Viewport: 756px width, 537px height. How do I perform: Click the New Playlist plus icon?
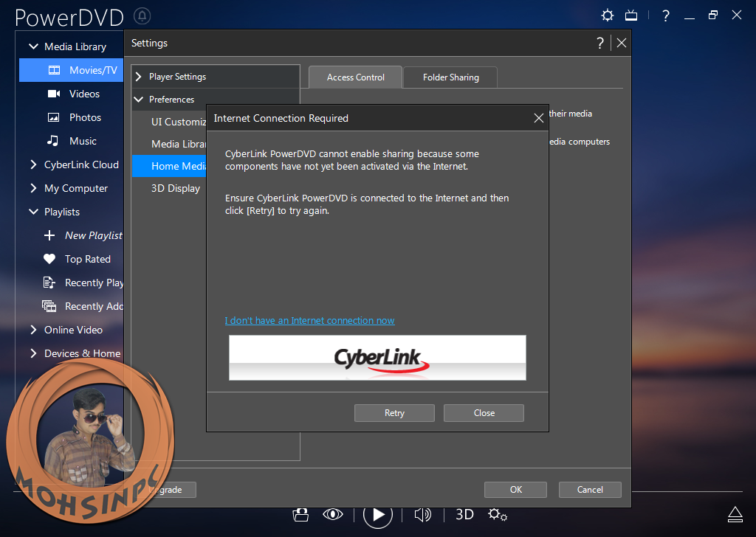[49, 235]
